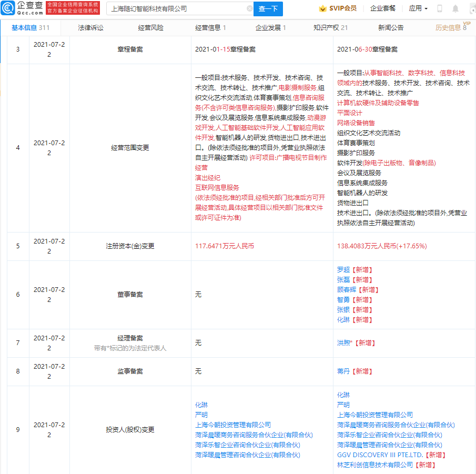
Task: Clear the search box with the × icon
Action: tap(251, 9)
